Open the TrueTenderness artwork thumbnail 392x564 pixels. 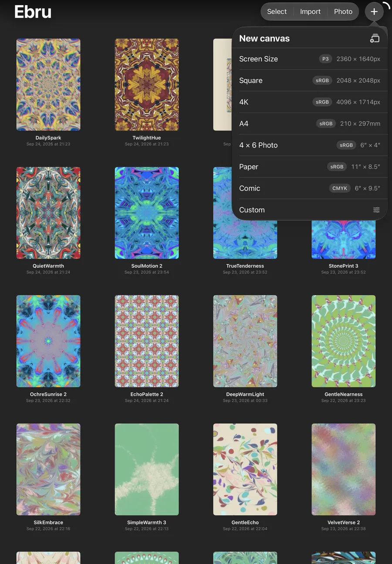point(245,239)
